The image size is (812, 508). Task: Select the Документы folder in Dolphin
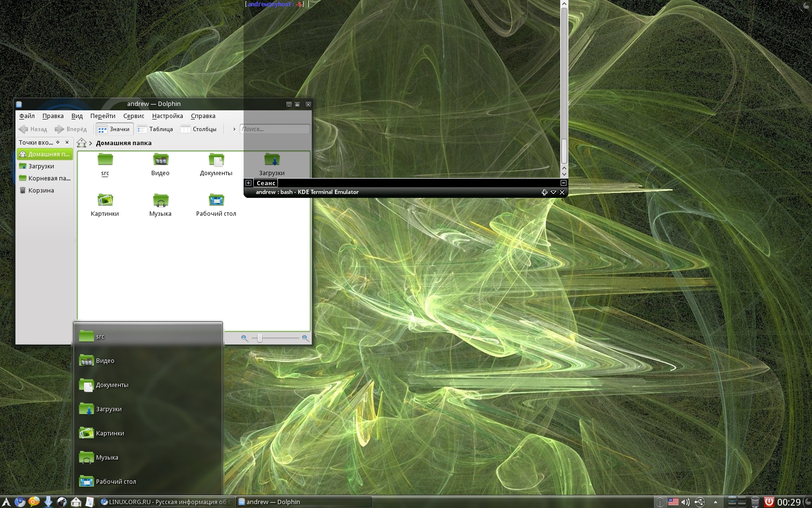[216, 164]
